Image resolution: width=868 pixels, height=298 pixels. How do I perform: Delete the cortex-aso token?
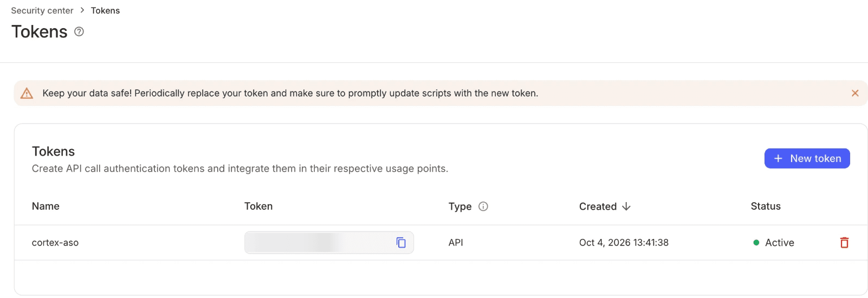pos(844,242)
